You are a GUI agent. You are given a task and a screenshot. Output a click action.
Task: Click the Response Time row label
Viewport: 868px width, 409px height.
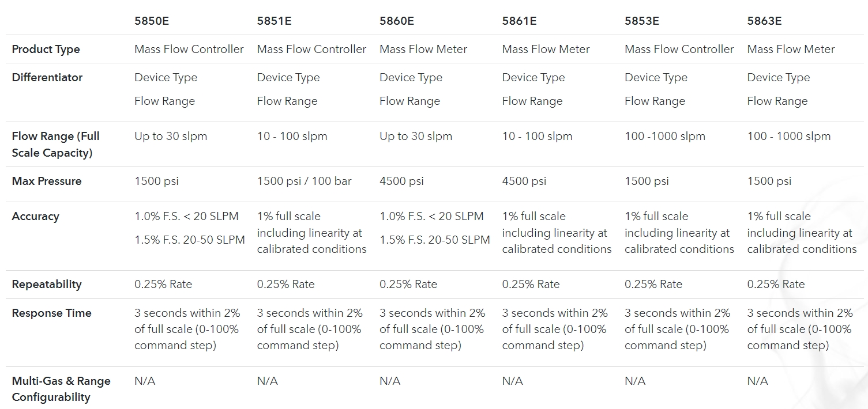point(51,313)
